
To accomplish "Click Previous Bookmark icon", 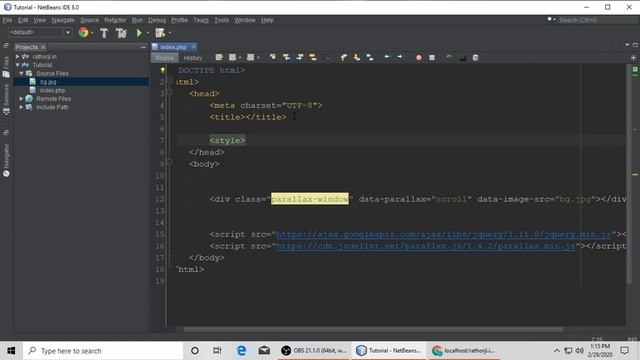I will click(343, 58).
